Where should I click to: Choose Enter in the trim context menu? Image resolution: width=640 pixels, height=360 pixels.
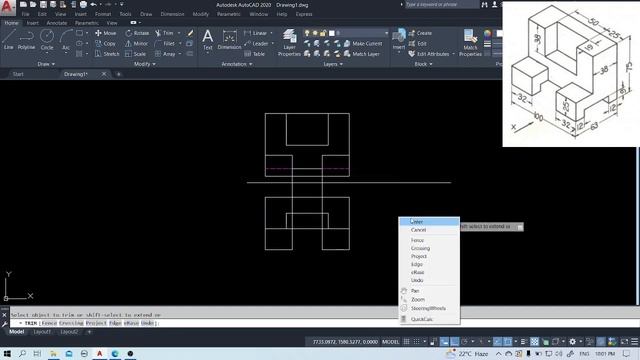pyautogui.click(x=429, y=222)
